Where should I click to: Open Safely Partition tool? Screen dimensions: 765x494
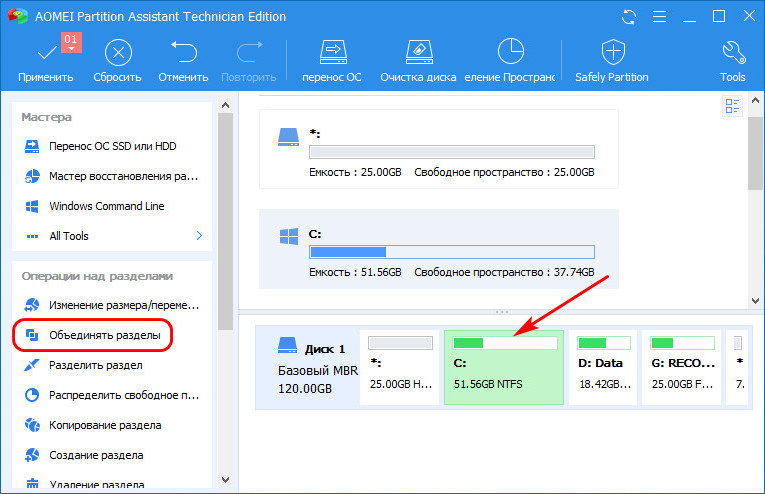click(x=612, y=62)
